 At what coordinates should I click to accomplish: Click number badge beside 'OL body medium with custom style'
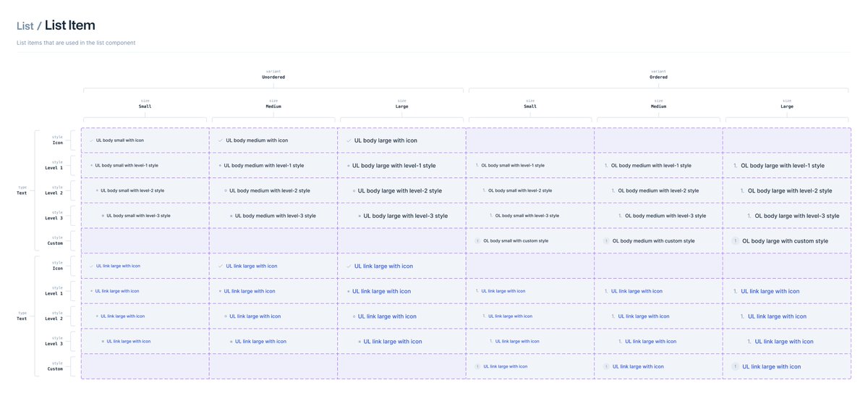point(607,241)
